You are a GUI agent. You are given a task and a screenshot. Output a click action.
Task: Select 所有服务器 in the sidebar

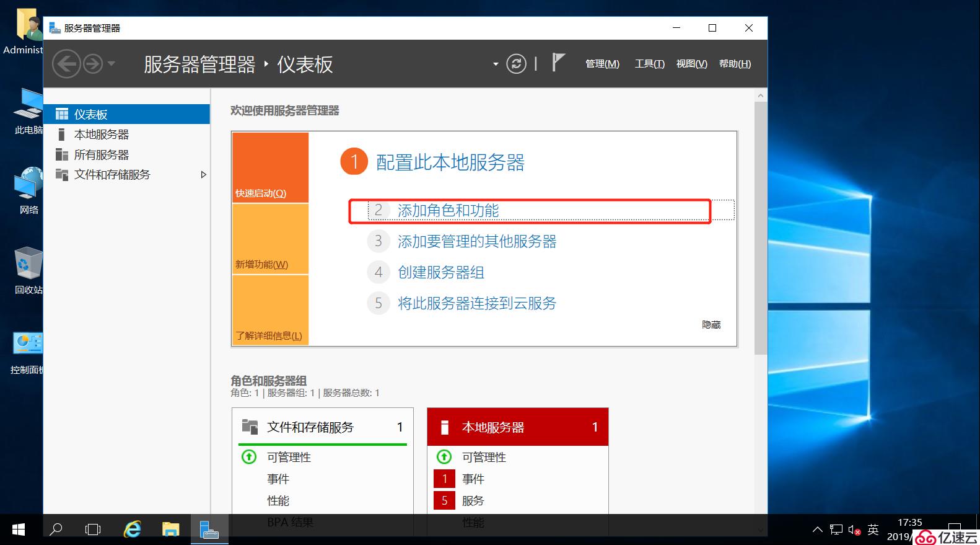[x=127, y=155]
